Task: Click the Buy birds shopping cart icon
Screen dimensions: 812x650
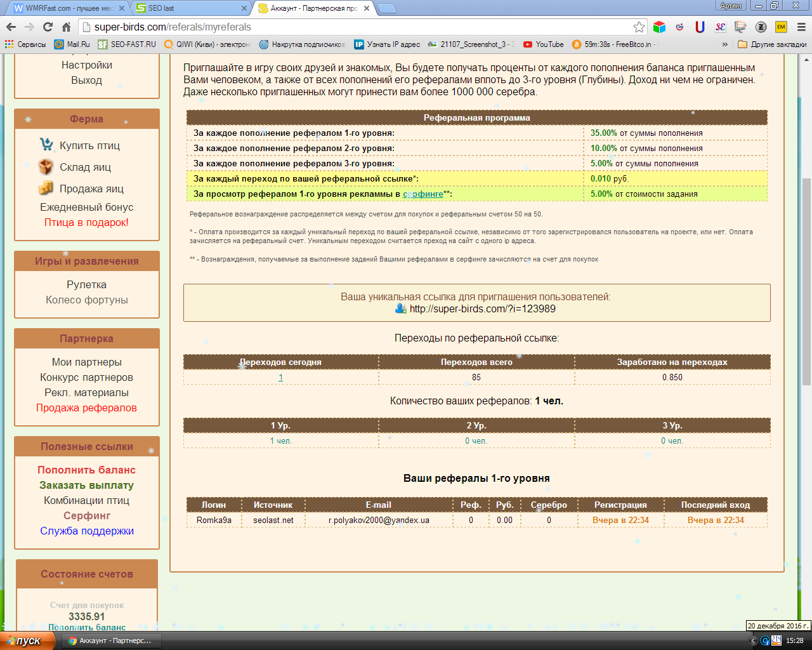Action: coord(46,145)
